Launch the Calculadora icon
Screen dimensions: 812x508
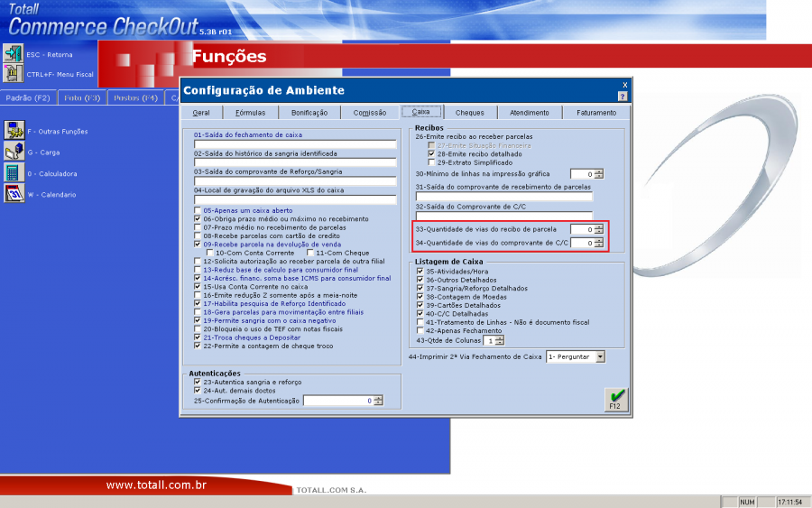coord(14,173)
